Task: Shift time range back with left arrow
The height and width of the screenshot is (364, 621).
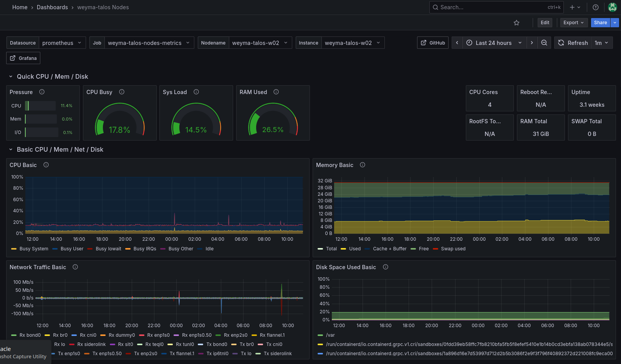Action: coord(457,43)
